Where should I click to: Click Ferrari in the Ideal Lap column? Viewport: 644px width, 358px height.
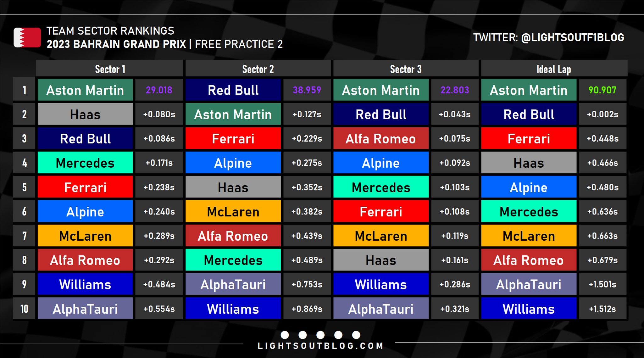(x=529, y=138)
